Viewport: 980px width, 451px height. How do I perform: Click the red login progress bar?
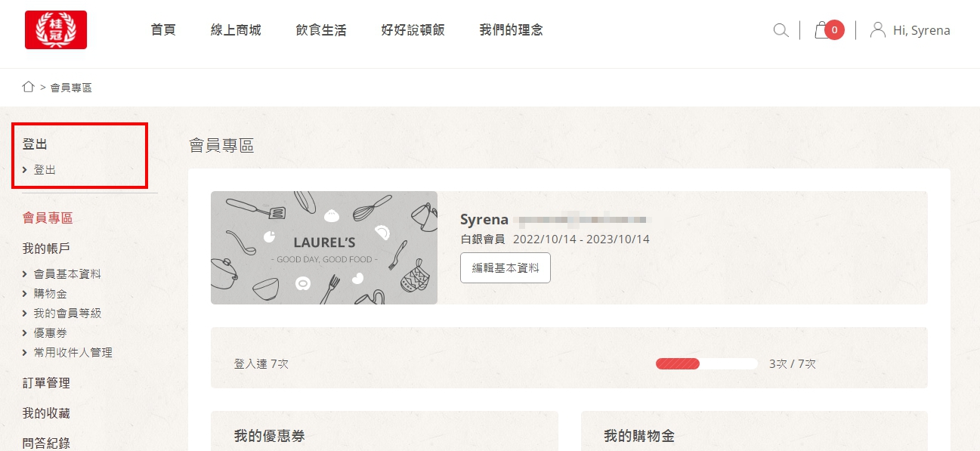pyautogui.click(x=678, y=363)
